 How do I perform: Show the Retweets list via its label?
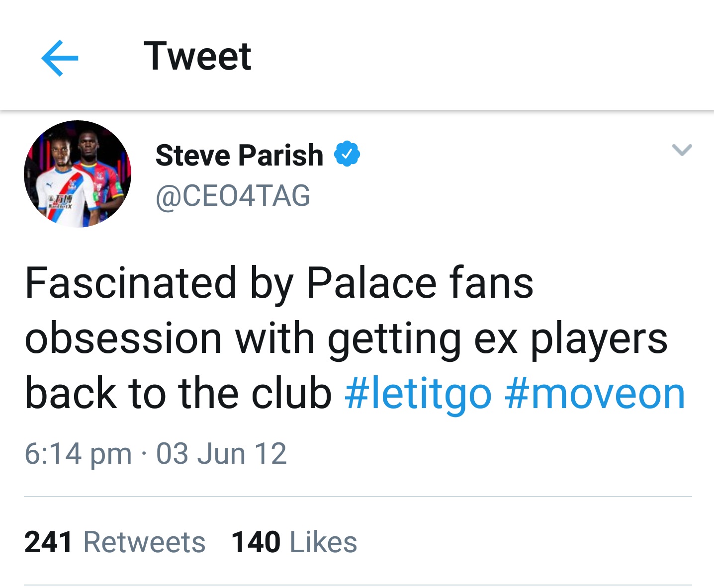coord(144,542)
